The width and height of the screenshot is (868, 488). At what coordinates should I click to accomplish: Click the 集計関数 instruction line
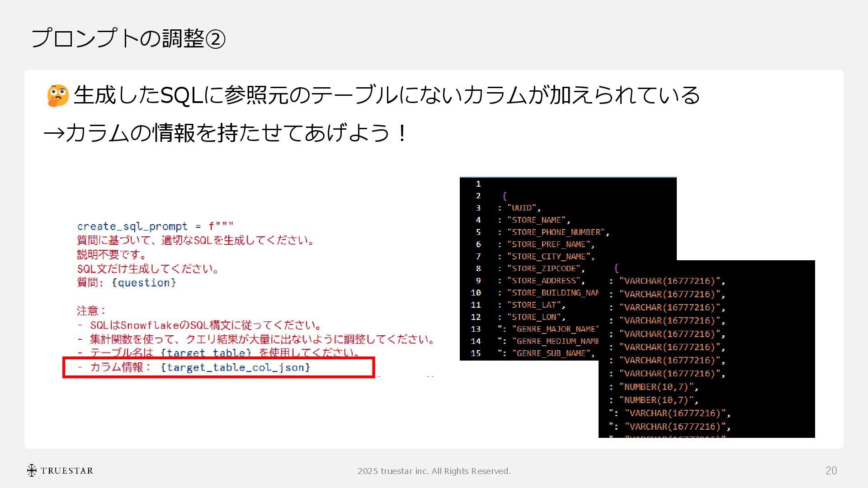256,339
